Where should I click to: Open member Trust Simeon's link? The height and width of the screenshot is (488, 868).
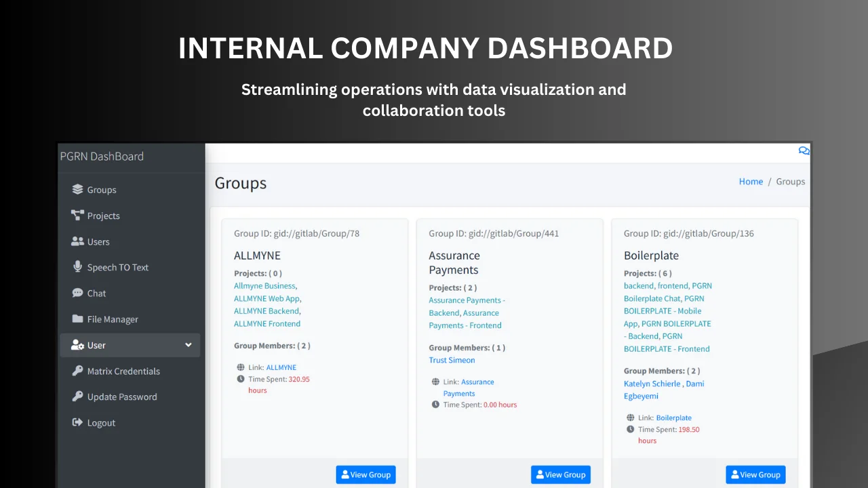click(452, 360)
